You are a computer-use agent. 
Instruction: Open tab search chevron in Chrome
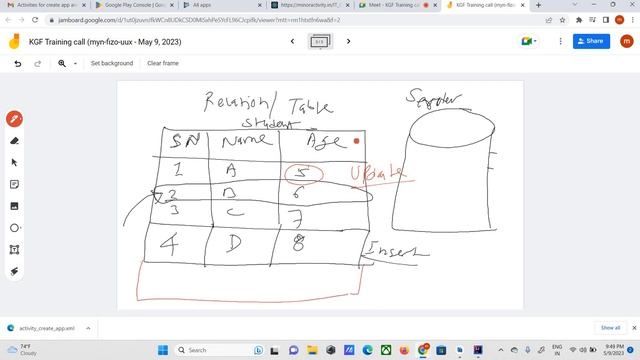point(575,5)
